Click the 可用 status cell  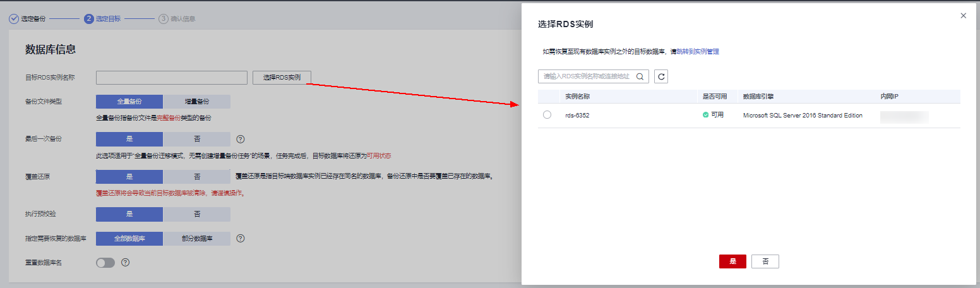(x=713, y=115)
